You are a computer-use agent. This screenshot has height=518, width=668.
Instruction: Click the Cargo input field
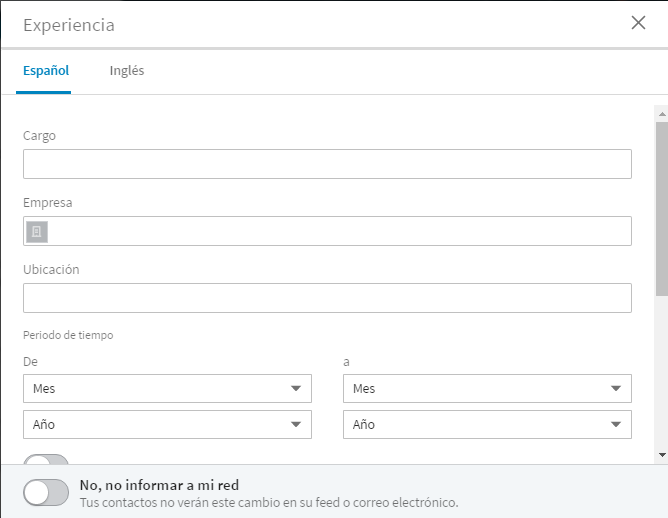pos(327,164)
